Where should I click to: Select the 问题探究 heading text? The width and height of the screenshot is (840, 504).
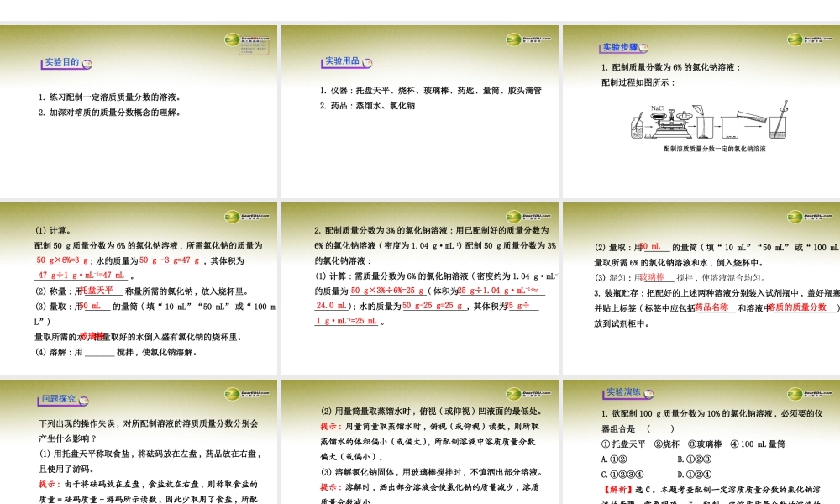pos(59,399)
